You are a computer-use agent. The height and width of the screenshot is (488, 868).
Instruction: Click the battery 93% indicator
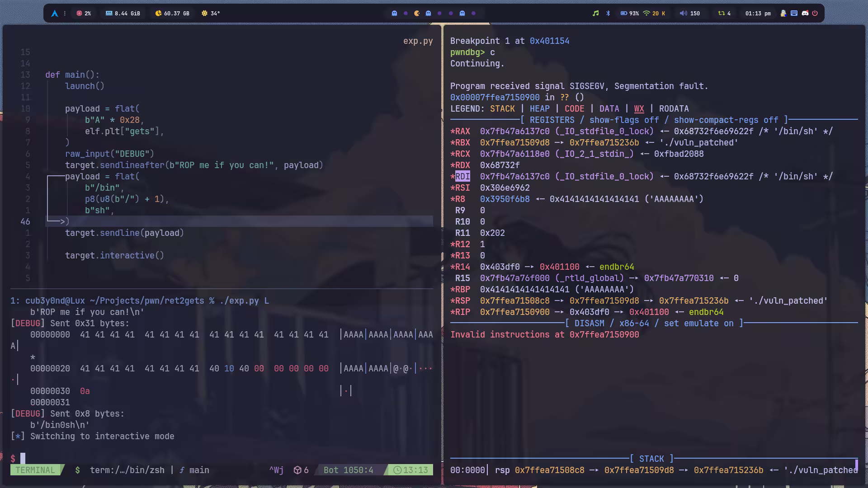(629, 14)
